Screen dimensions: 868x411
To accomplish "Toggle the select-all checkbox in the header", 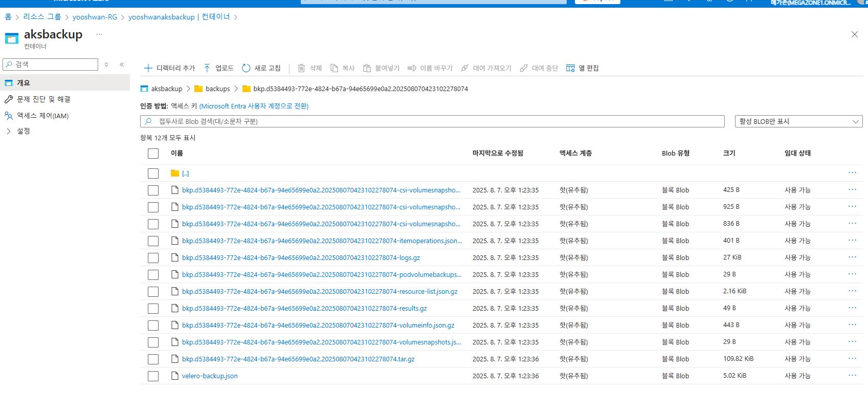I will pos(153,154).
